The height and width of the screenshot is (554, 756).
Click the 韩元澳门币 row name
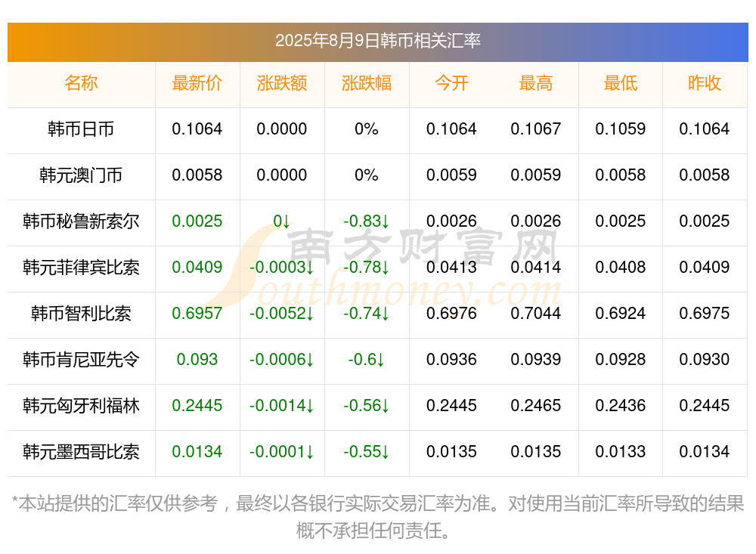point(81,175)
